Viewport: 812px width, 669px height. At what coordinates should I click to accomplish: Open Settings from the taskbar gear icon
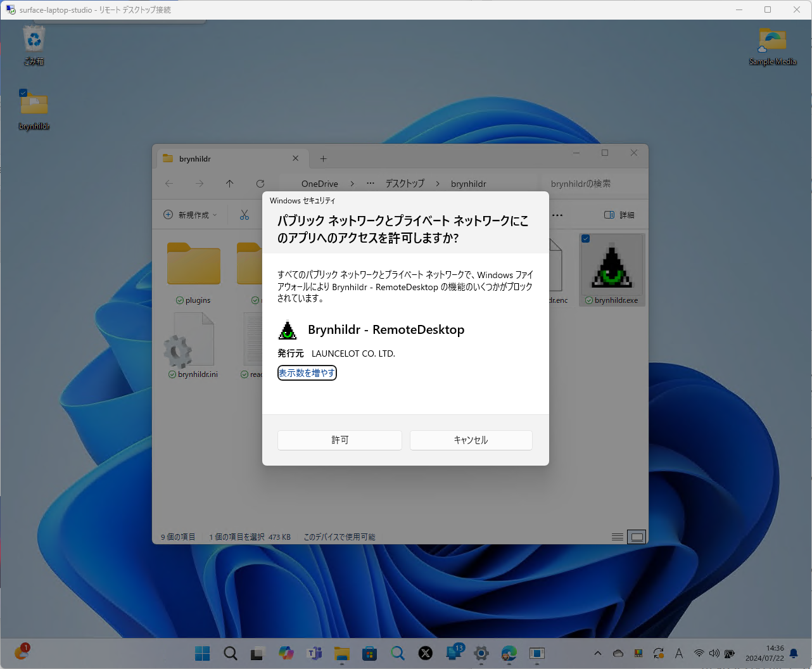(481, 653)
